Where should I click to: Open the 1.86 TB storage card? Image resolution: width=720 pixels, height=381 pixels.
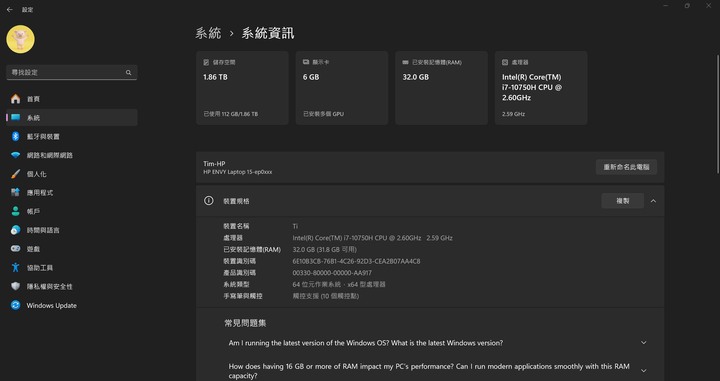pos(242,88)
